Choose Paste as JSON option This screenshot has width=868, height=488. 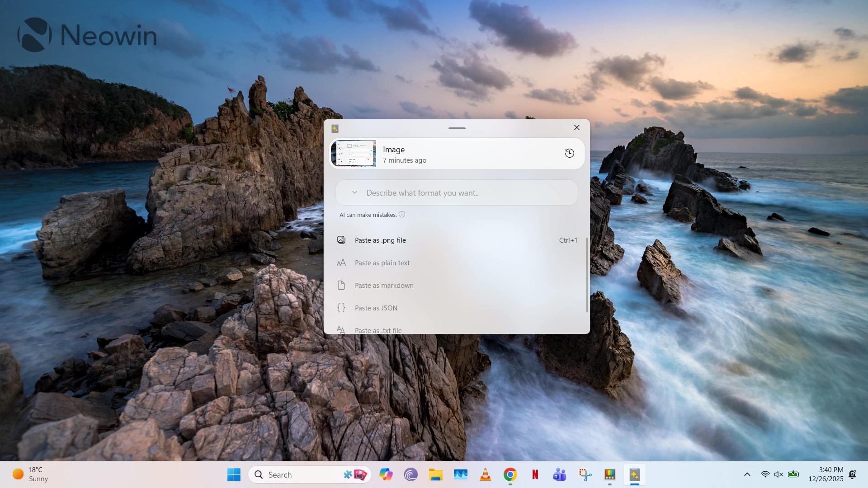point(457,308)
